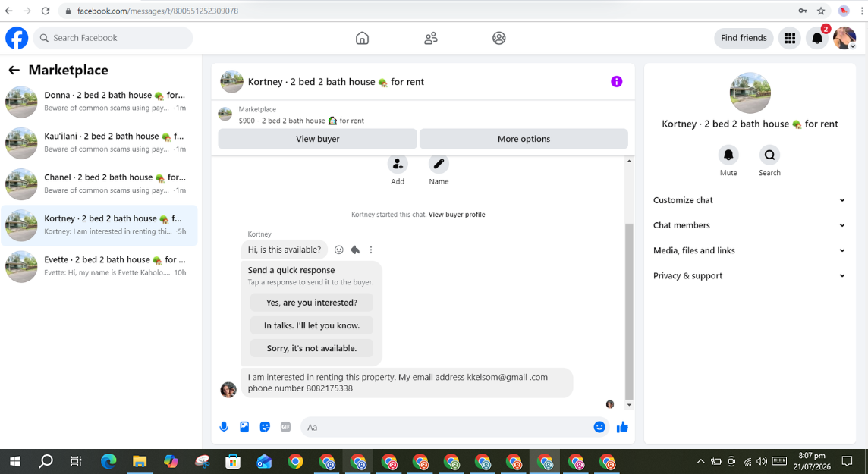Go back with the Marketplace arrow
868x474 pixels.
tap(14, 71)
